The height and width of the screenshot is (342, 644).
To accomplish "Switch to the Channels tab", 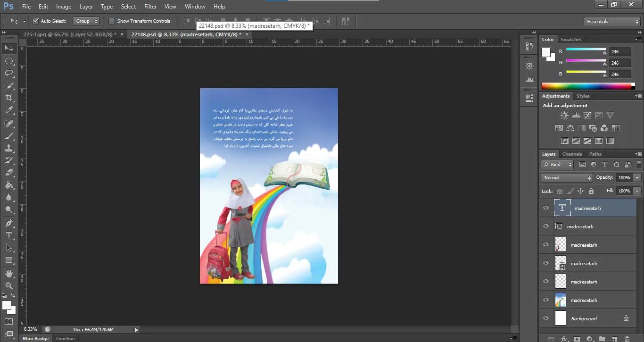I will [572, 154].
